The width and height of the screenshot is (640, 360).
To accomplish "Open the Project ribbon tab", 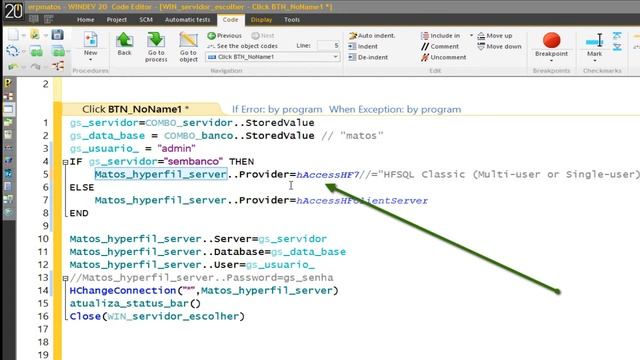I will pyautogui.click(x=116, y=20).
